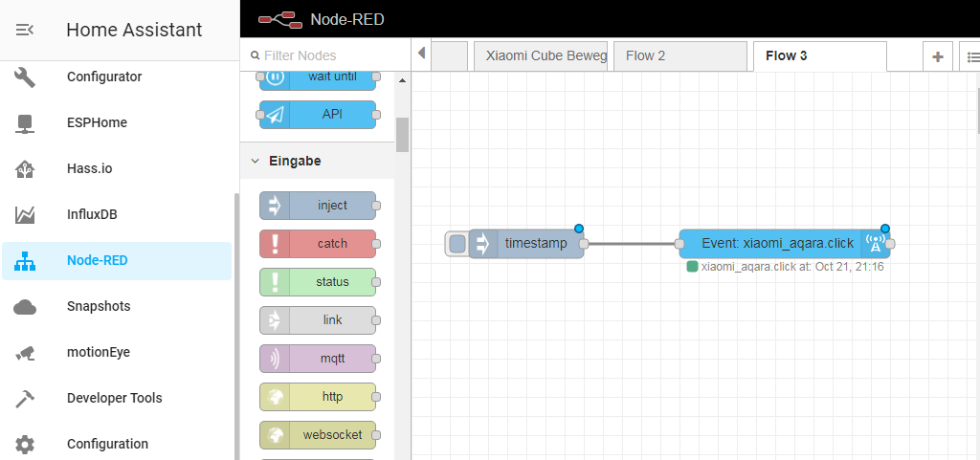The width and height of the screenshot is (980, 460).
Task: Open the flow list button
Action: click(971, 56)
